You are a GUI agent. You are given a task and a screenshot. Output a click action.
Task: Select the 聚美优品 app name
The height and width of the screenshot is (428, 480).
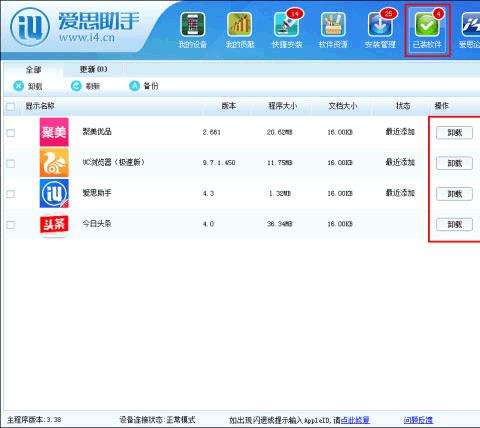click(97, 132)
